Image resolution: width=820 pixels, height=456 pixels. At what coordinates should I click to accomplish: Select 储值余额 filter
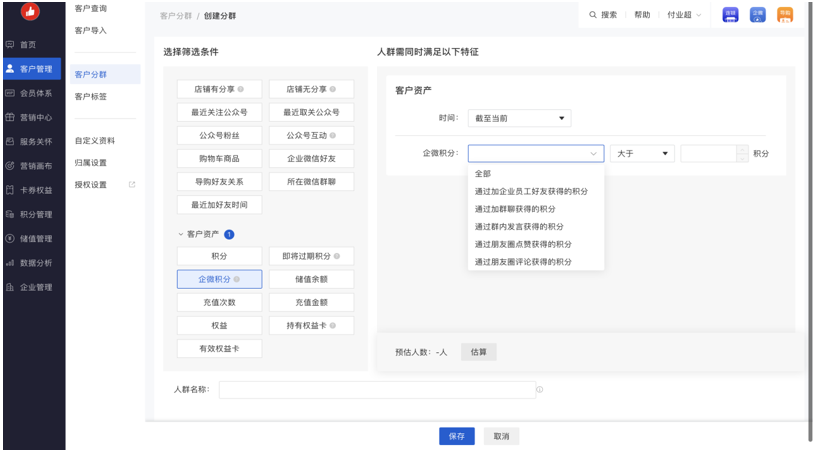click(x=311, y=279)
